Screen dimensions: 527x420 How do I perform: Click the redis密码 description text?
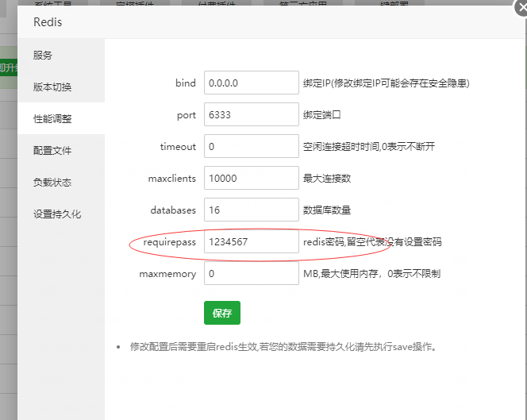372,242
